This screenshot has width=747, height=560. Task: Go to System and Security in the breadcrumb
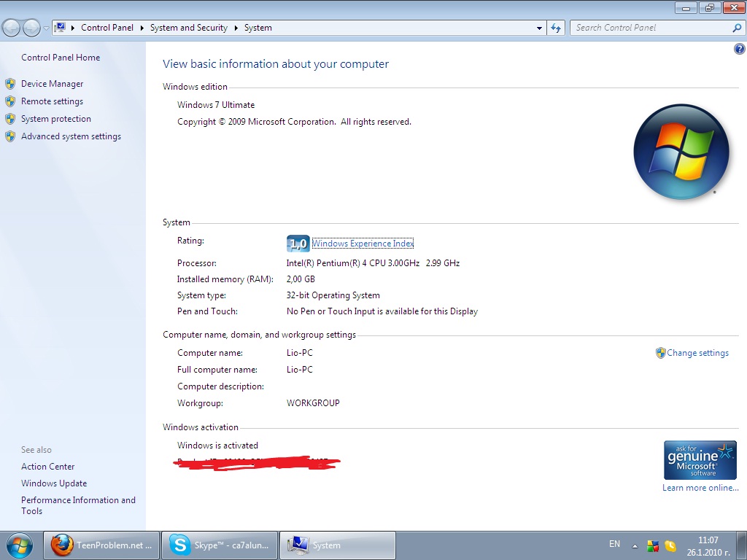coord(189,28)
